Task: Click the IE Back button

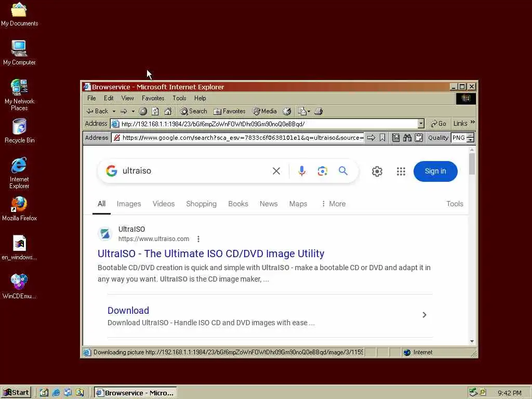Action: click(97, 111)
